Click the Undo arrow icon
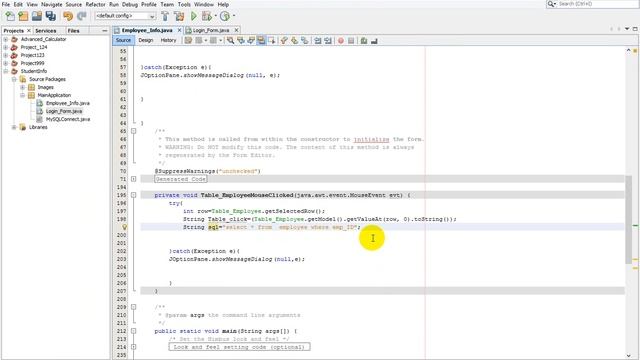This screenshot has width=640, height=360. (68, 16)
